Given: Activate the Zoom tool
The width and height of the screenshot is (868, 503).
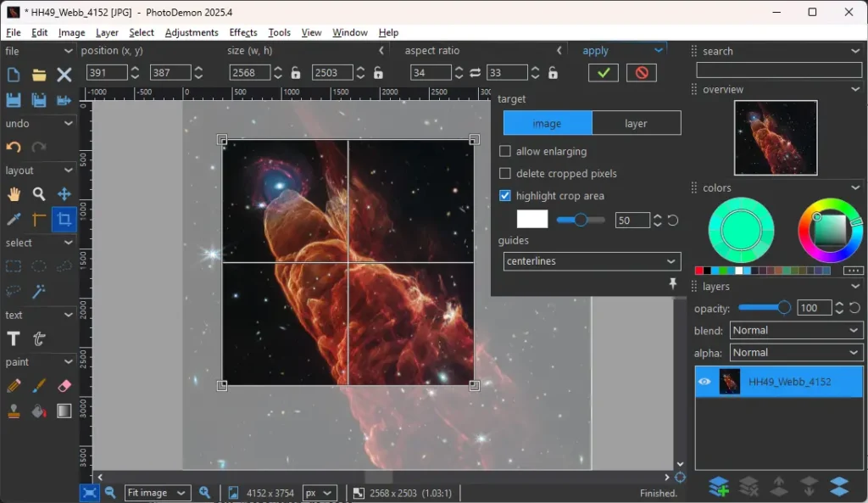Looking at the screenshot, I should pos(38,193).
